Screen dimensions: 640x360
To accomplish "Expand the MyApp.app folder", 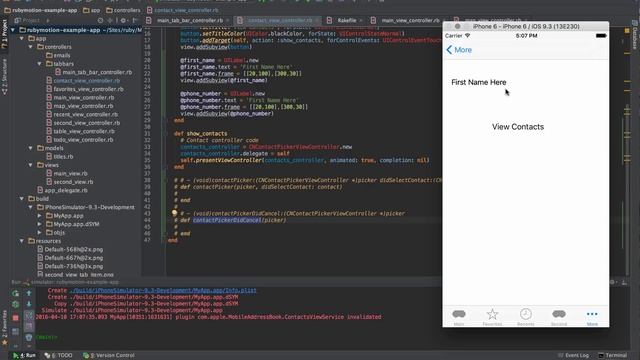I will pos(40,216).
